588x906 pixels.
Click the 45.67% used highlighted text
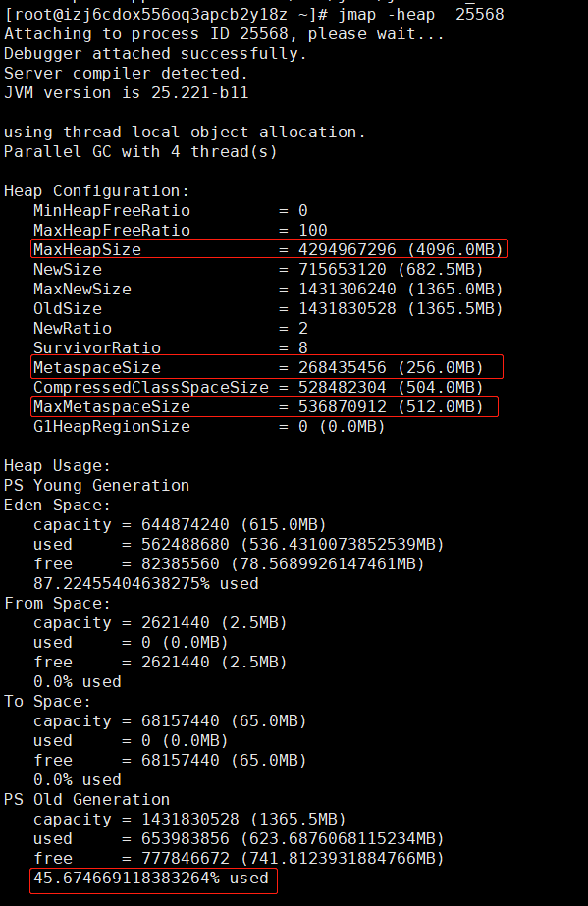coord(154,880)
